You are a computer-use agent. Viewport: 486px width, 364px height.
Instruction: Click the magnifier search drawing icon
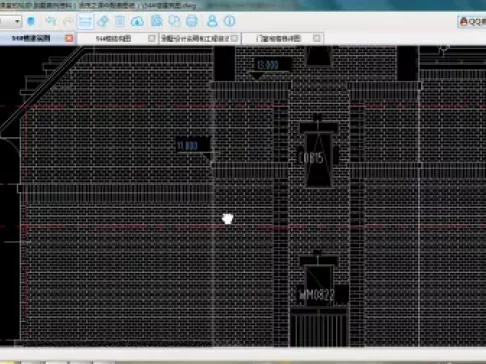pos(156,21)
